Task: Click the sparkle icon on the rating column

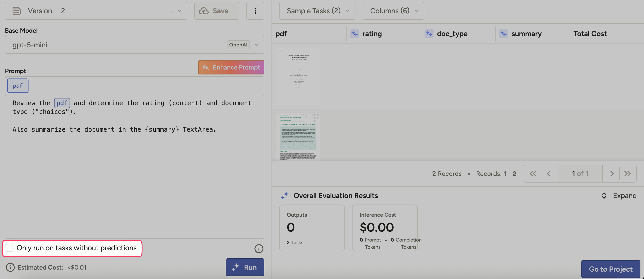Action: [x=354, y=34]
